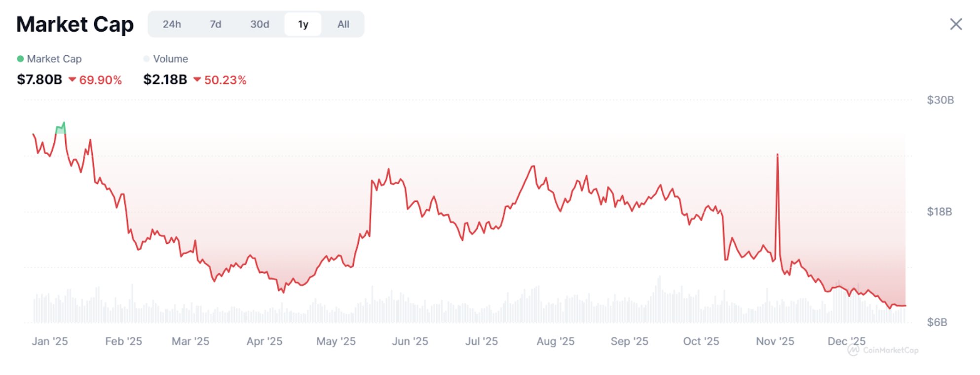Screen dimensions: 980x375
Task: Switch to the 24h time range
Action: tap(172, 24)
